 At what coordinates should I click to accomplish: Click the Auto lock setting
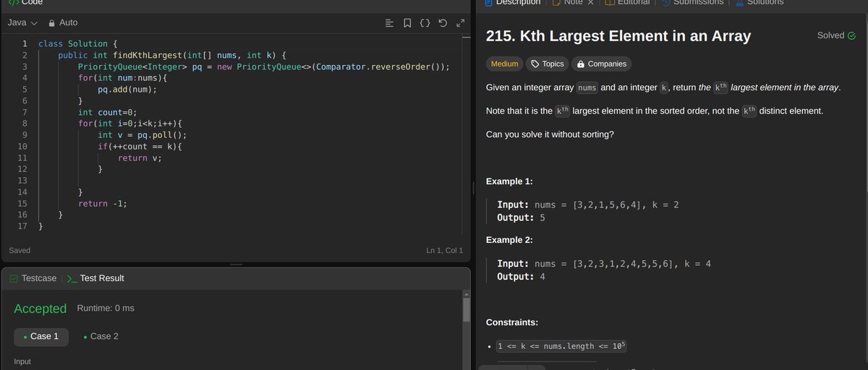tap(63, 23)
